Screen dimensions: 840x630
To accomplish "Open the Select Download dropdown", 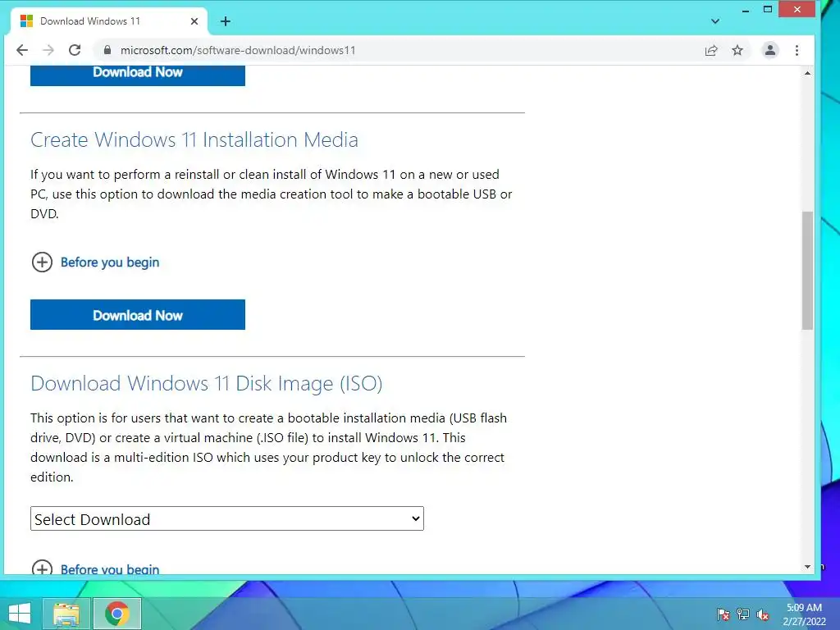I will tap(227, 518).
